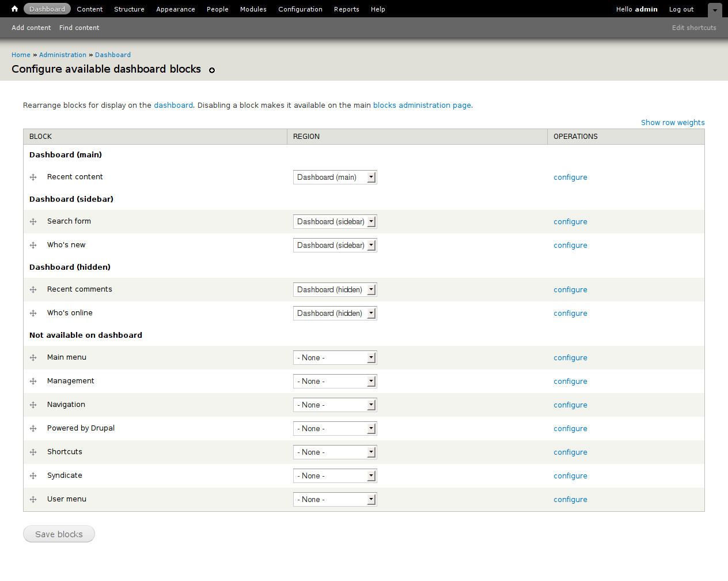The image size is (728, 581).
Task: Click the add-to-shortcuts plus icon beside title
Action: click(212, 70)
